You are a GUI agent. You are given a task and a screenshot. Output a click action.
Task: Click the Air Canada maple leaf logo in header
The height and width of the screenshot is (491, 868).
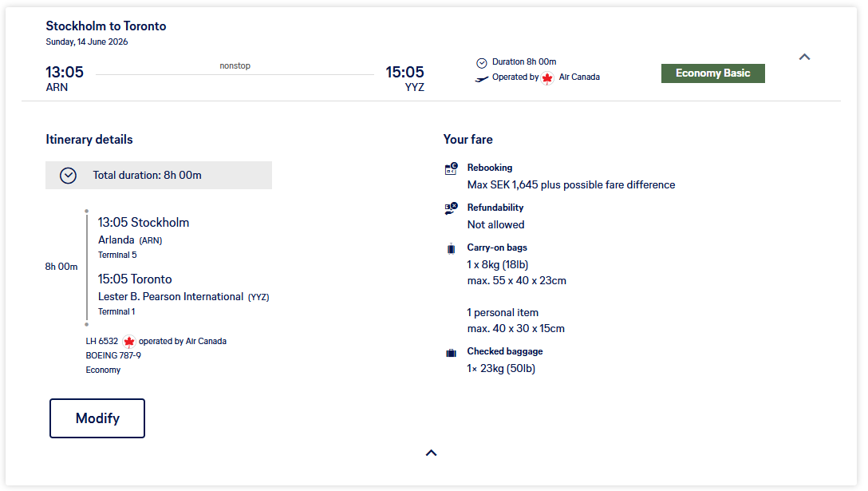point(547,78)
